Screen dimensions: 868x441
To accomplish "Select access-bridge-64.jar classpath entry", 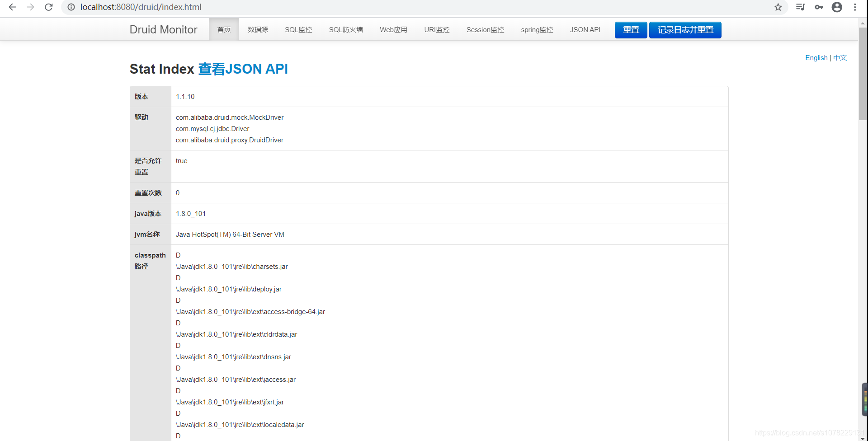I will (x=250, y=312).
